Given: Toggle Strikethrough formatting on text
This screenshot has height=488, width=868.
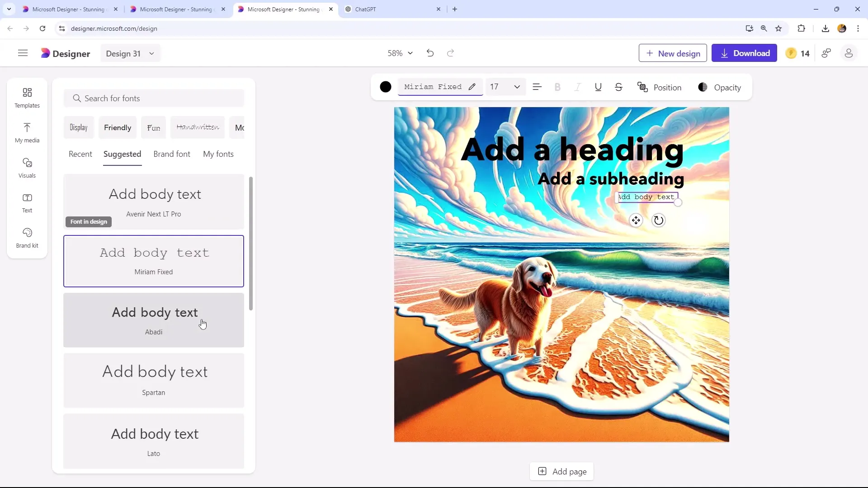Looking at the screenshot, I should click(x=619, y=88).
